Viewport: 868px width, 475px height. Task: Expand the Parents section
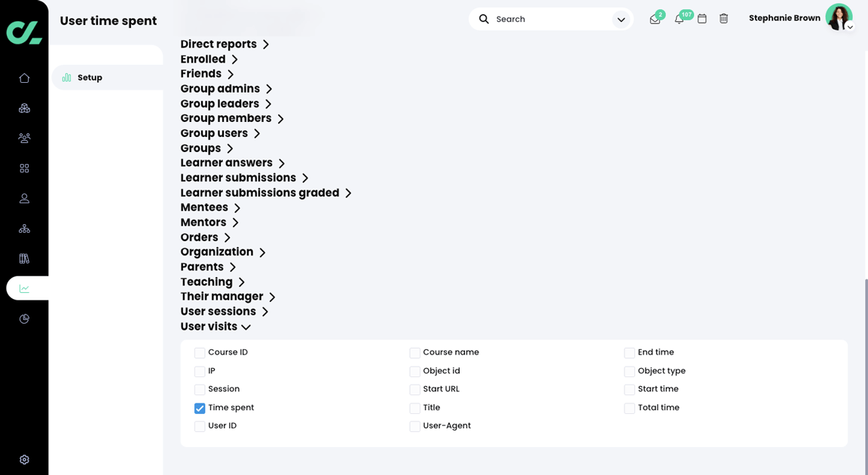tap(208, 266)
